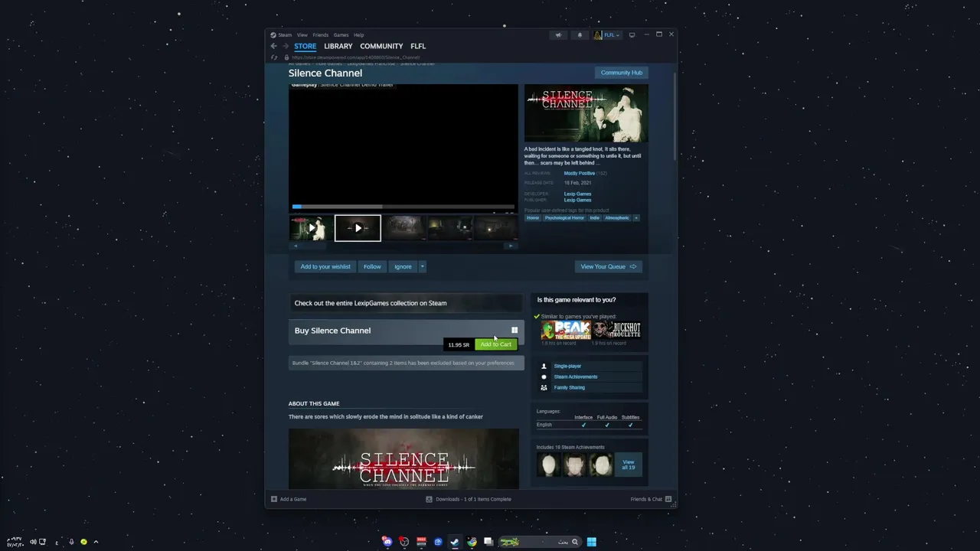
Task: Reload the store page with refresh icon
Action: coord(274,57)
